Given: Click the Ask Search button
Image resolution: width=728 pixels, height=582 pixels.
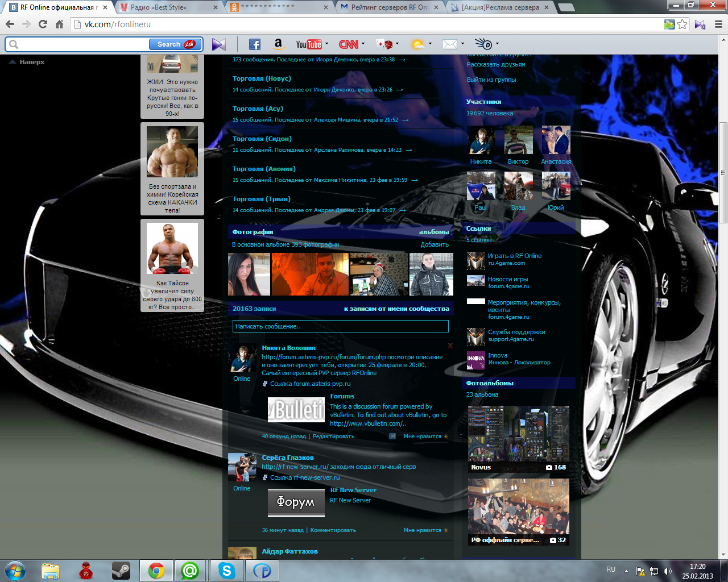Looking at the screenshot, I should point(175,44).
